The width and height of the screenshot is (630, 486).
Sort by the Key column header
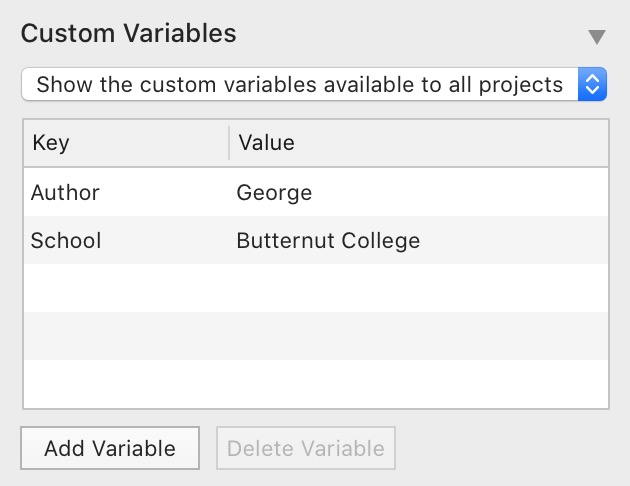[125, 143]
